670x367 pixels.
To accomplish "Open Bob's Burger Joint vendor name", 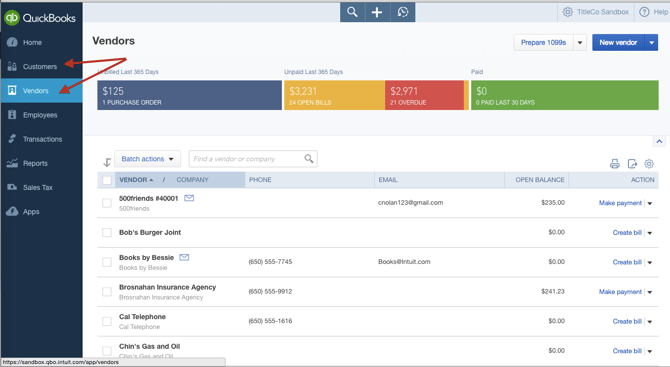I will coord(150,232).
